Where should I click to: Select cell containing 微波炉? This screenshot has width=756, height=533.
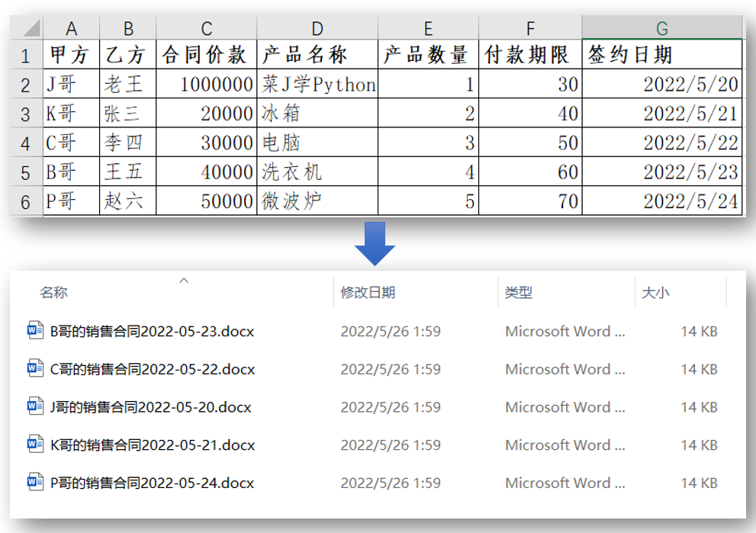(317, 201)
